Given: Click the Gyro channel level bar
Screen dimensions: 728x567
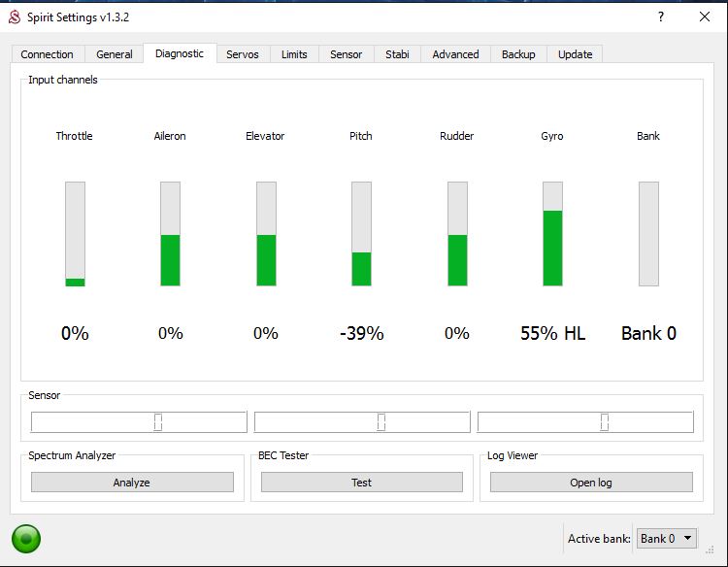Looking at the screenshot, I should (x=552, y=234).
